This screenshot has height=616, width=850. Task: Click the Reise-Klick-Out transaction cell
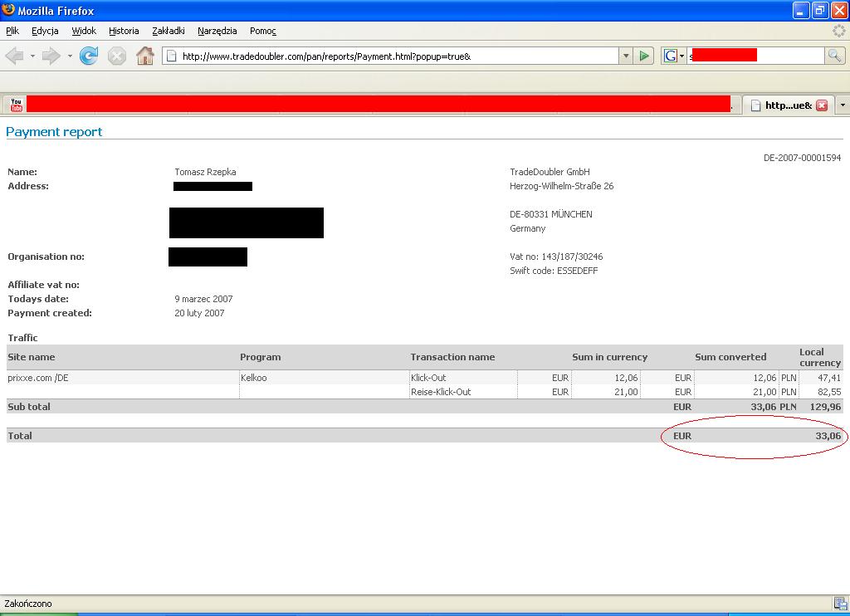click(x=441, y=392)
